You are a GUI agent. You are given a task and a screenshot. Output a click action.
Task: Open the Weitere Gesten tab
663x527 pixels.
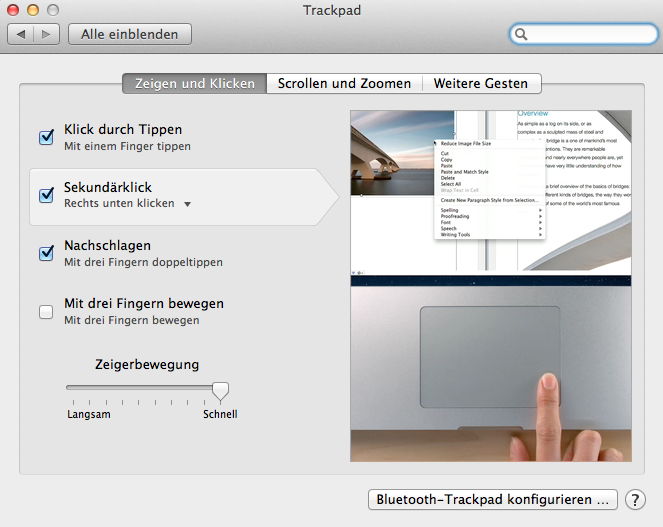coord(481,83)
